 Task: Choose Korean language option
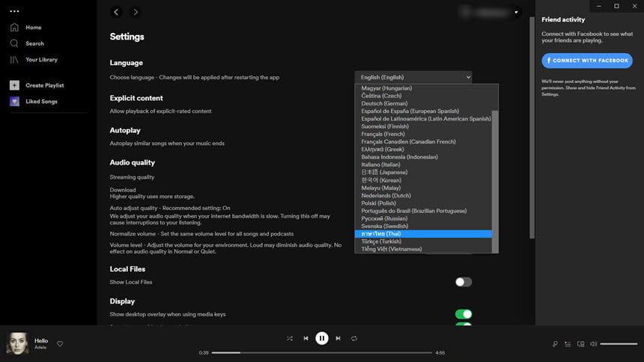click(423, 180)
